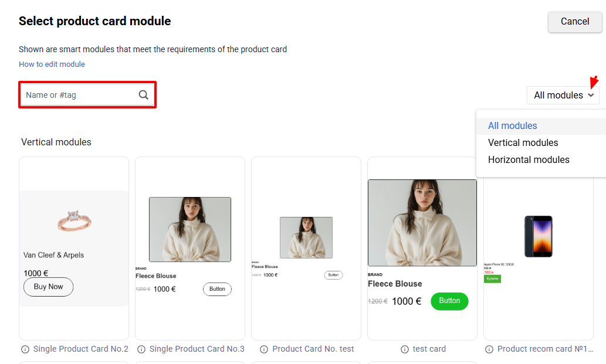This screenshot has width=606, height=364.
Task: Click info icon beside Single Product Card No.2
Action: coord(25,349)
